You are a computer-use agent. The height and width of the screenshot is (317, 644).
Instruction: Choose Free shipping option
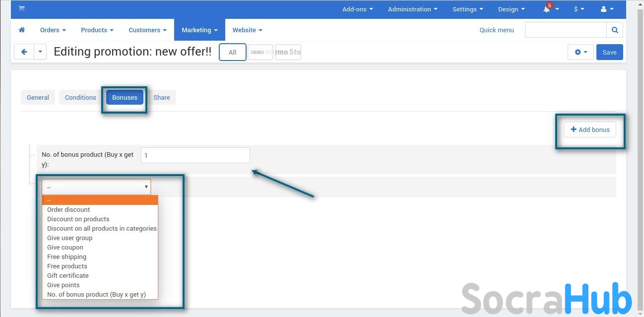[x=100, y=256]
